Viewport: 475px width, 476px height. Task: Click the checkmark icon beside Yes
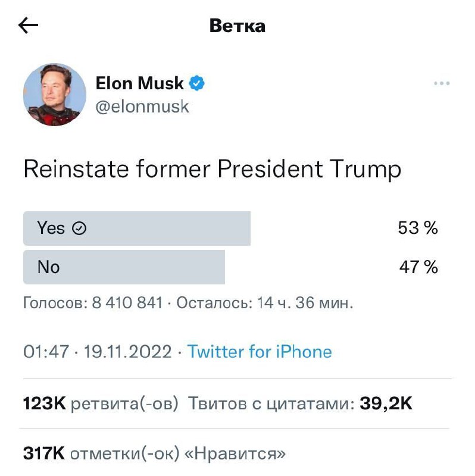tap(79, 228)
